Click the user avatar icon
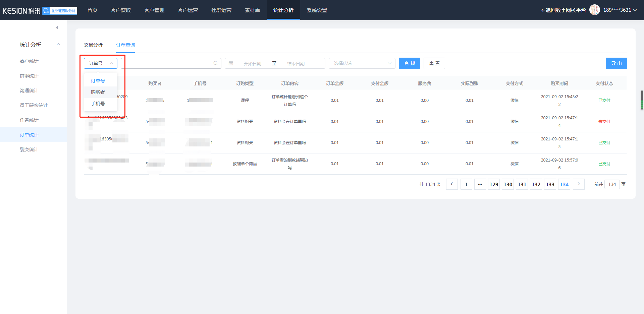Screen dimensions: 644x314 pyautogui.click(x=594, y=10)
